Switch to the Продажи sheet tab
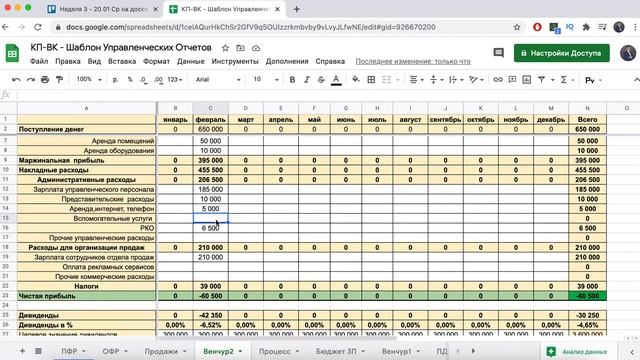The image size is (640, 360). pos(165,351)
